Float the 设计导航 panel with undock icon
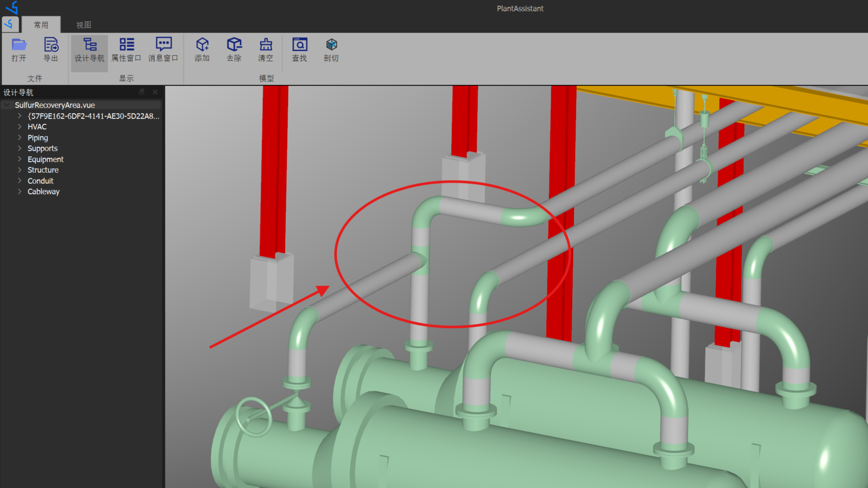Viewport: 868px width, 488px height. point(142,92)
